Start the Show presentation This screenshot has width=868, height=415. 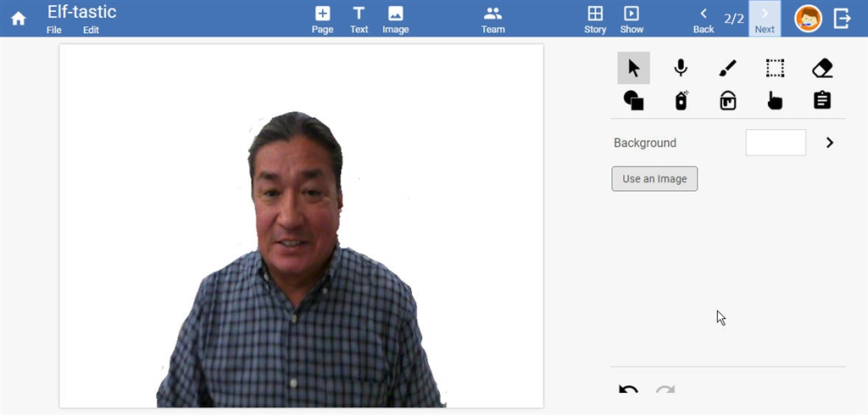(x=632, y=20)
